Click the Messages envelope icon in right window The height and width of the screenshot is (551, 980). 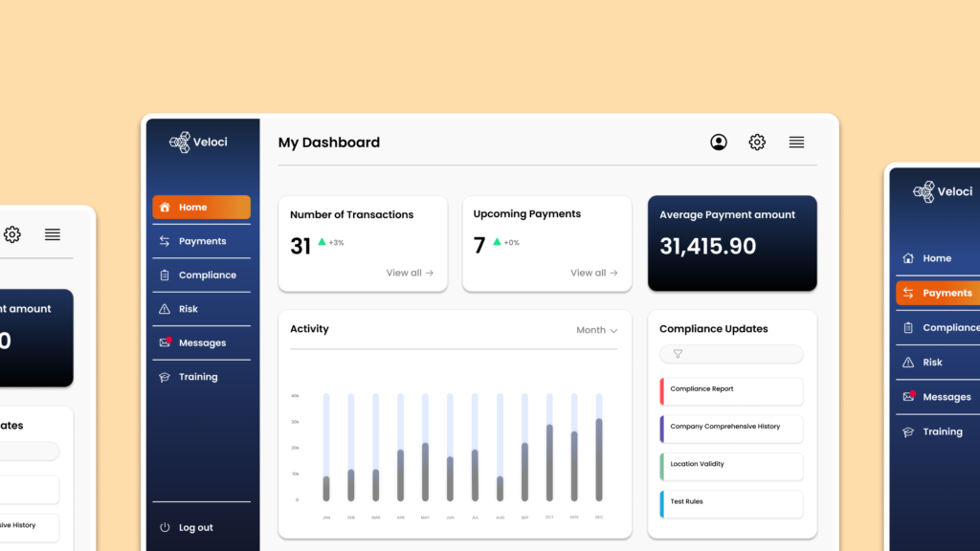click(909, 397)
